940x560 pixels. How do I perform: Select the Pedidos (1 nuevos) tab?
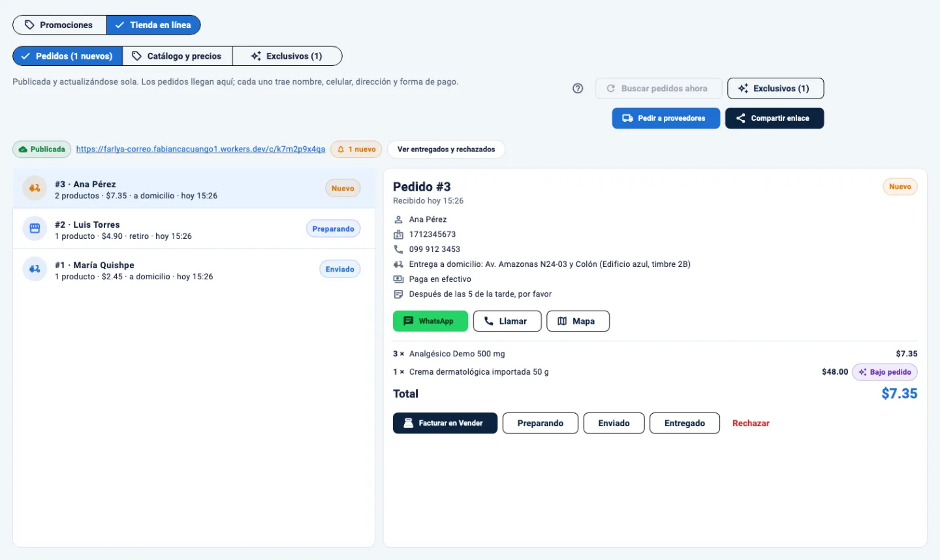pyautogui.click(x=68, y=56)
